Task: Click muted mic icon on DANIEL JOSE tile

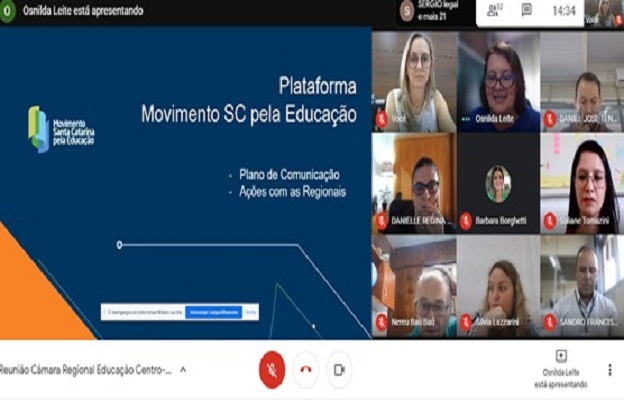Action: coord(550,119)
